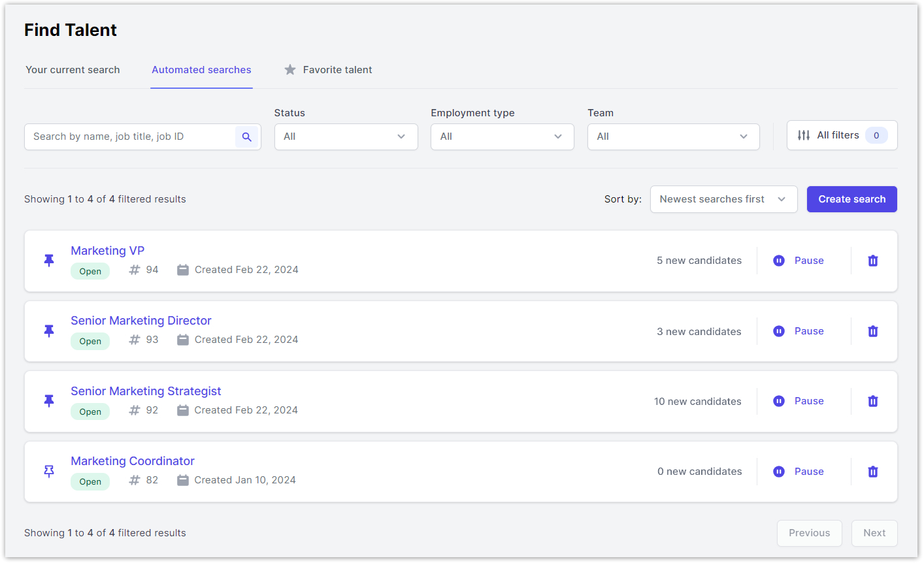Click pause icon for Senior Marketing Strategist
The height and width of the screenshot is (565, 924).
pyautogui.click(x=779, y=401)
